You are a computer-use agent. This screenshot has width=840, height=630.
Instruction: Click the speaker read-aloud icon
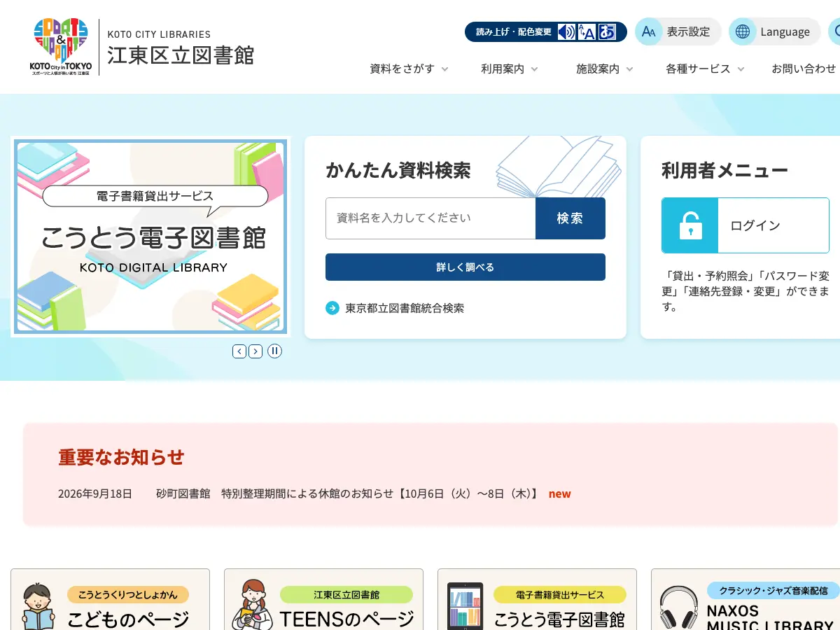pyautogui.click(x=566, y=31)
